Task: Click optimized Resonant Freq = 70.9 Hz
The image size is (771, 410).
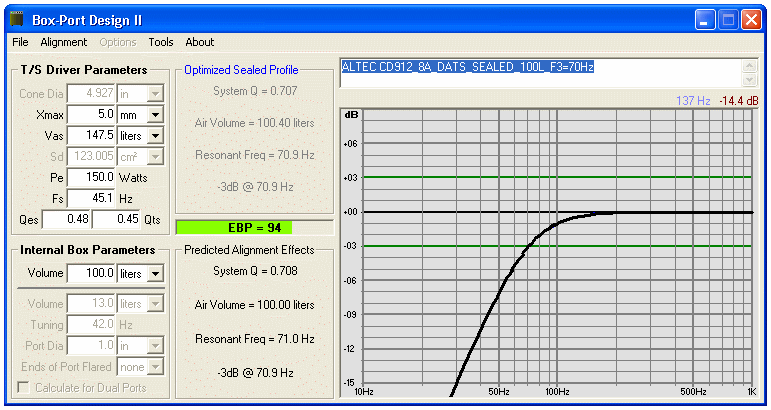Action: [255, 155]
